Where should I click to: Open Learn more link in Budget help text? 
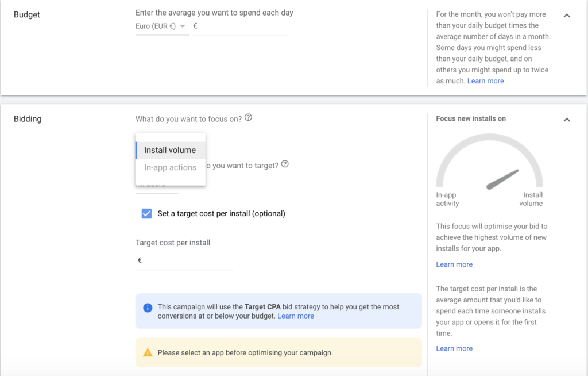click(x=485, y=81)
